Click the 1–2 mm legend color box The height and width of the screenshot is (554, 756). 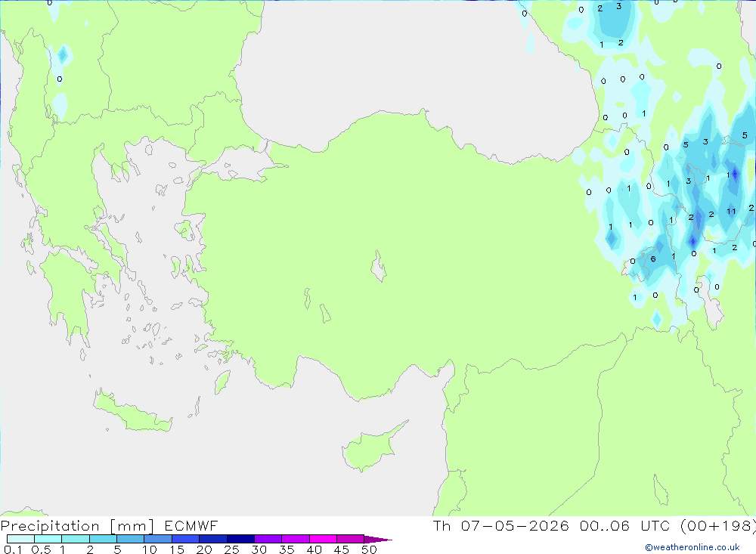click(x=75, y=539)
